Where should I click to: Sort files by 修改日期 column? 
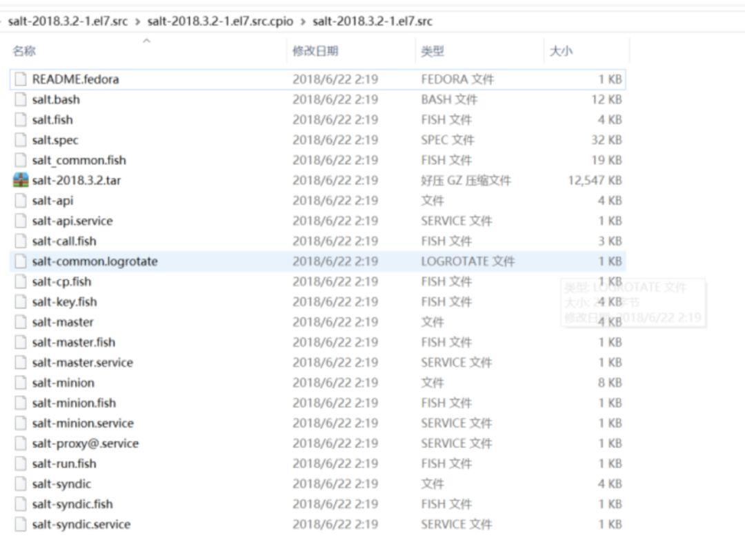(x=315, y=51)
